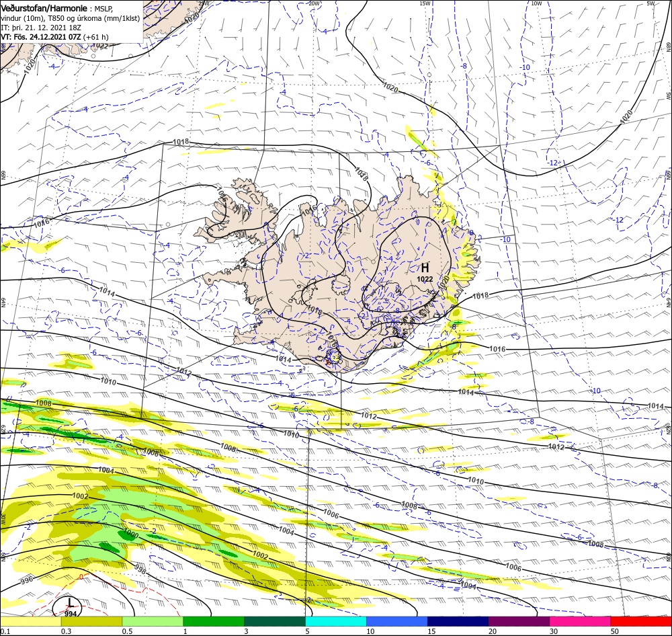
Task: Click the 30 legend scale value
Action: [x=554, y=631]
